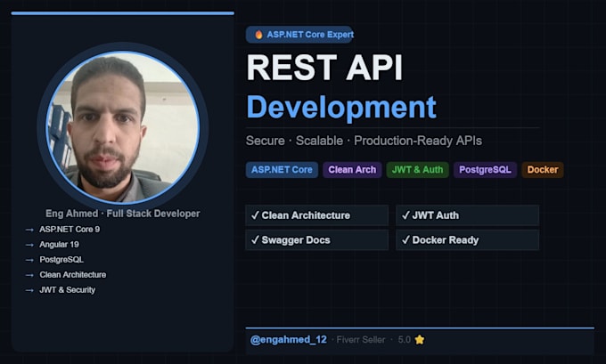Click Clean Architecture in the left skills list
Screen dimensions: 606x364
[73, 275]
